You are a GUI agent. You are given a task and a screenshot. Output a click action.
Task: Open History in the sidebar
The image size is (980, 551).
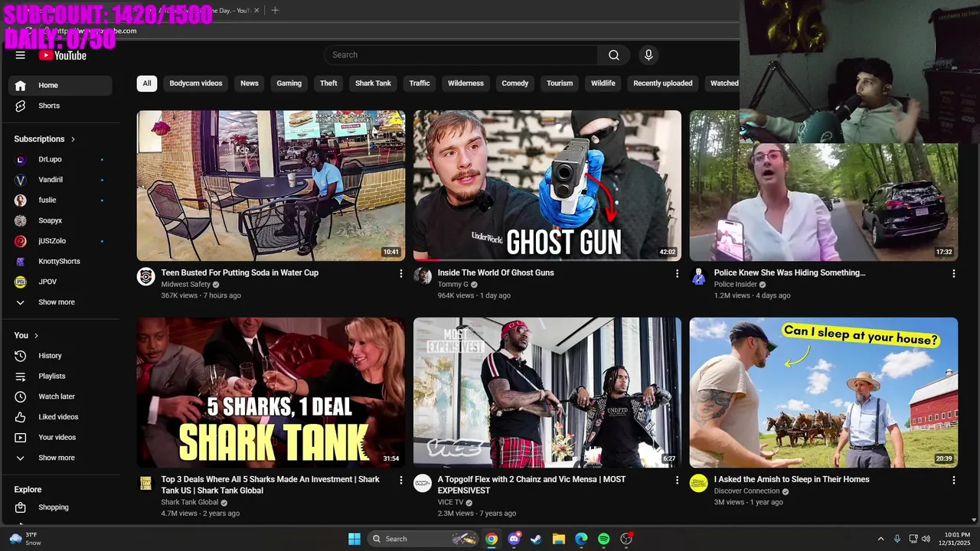[x=60, y=356]
